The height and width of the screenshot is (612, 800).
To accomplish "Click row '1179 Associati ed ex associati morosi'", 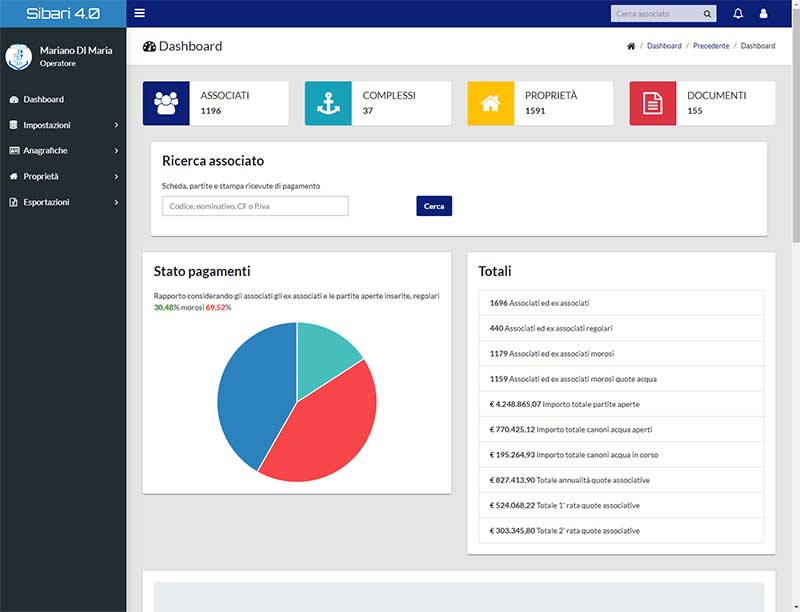I will [621, 353].
